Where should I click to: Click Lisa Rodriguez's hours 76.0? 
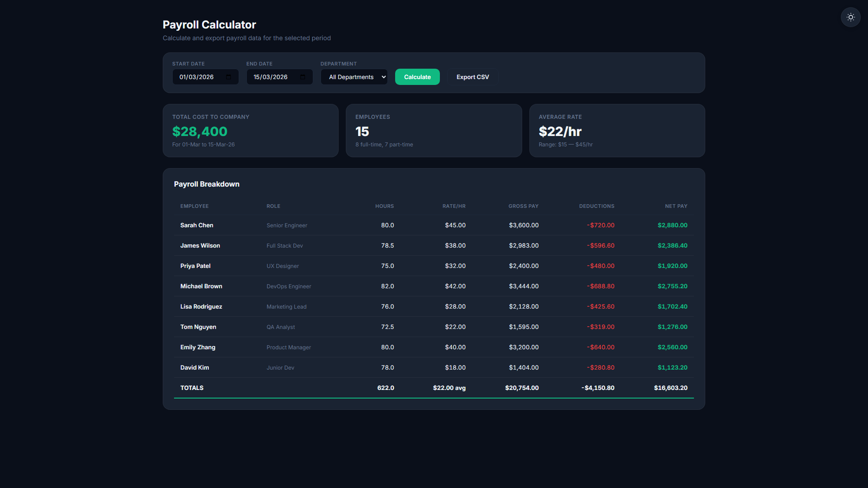(387, 306)
